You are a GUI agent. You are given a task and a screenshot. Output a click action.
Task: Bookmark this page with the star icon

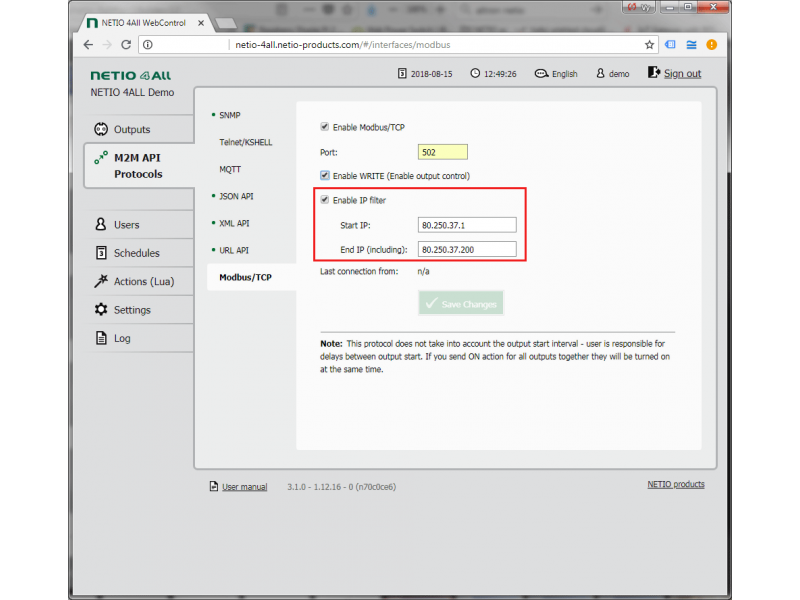(649, 45)
